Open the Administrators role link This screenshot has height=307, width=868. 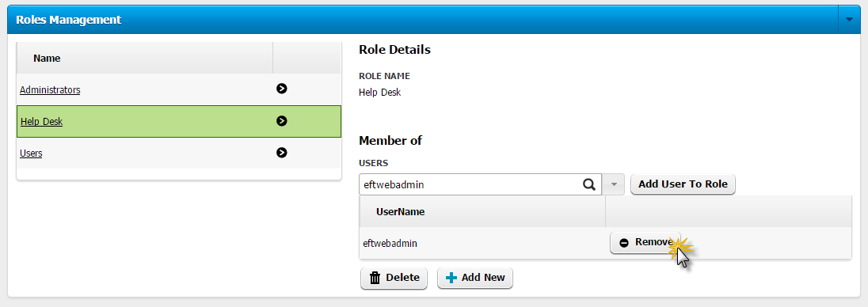pyautogui.click(x=50, y=89)
